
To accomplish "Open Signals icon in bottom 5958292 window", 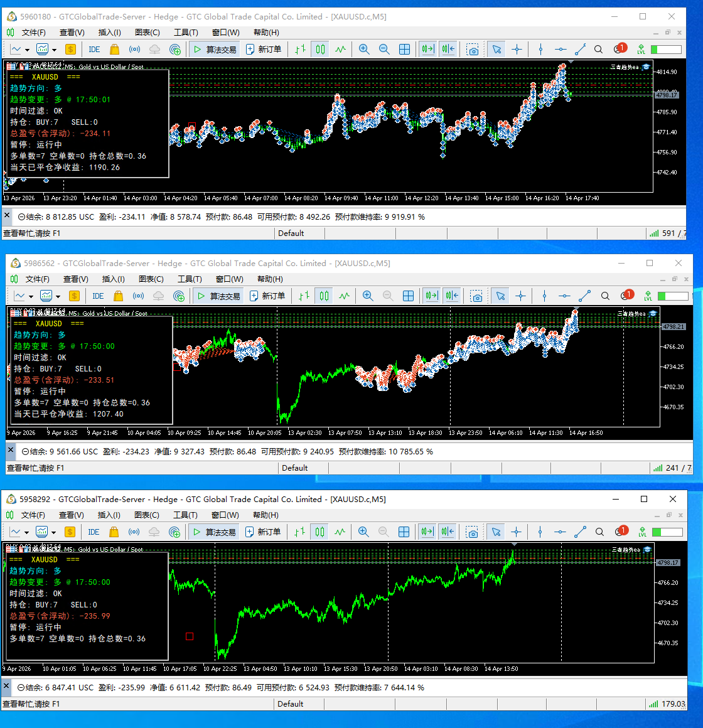I will pos(134,532).
